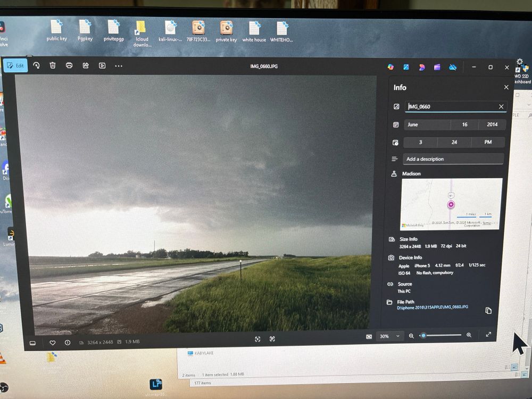Viewport: 532px width, 399px height.
Task: Click the 3264 x 2448 dimensions in status bar
Action: click(100, 342)
